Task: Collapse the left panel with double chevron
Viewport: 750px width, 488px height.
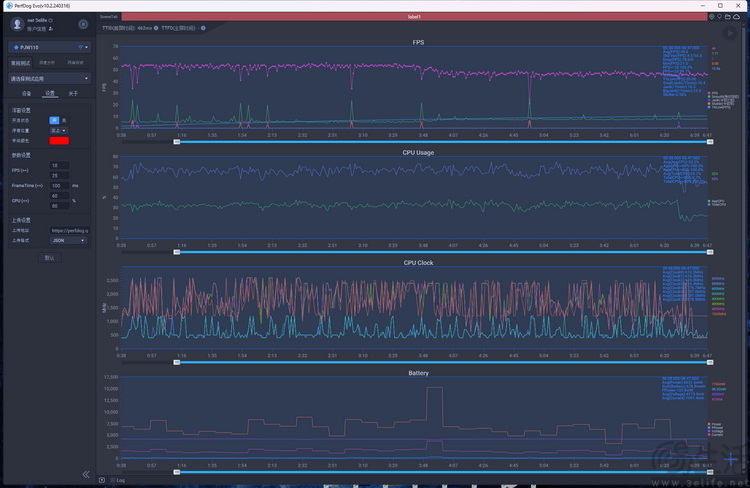Action: (x=86, y=474)
